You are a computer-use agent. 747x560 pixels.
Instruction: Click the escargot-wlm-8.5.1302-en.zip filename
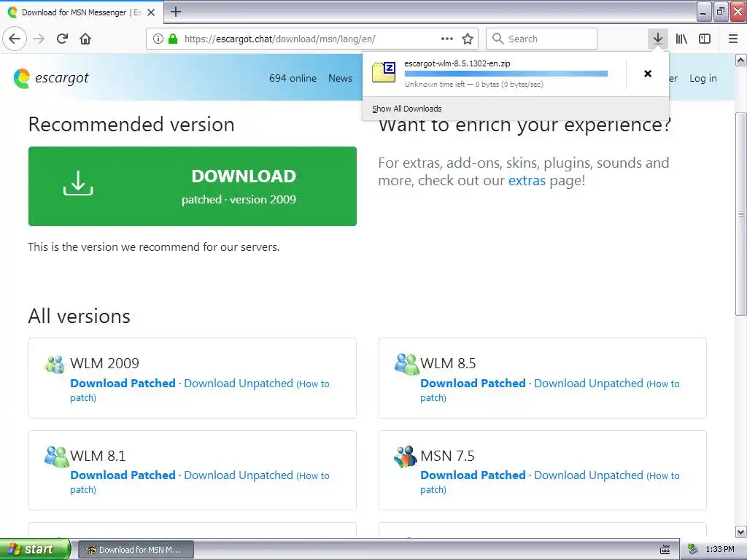tap(457, 63)
